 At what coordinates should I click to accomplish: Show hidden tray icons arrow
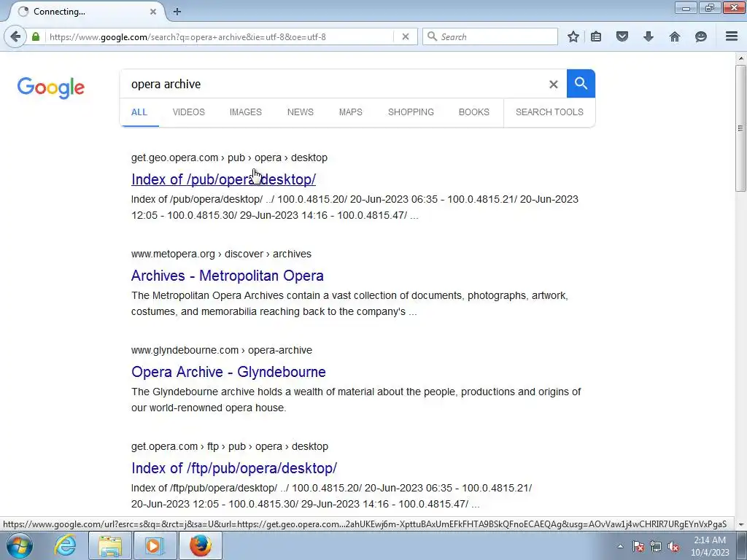[620, 546]
